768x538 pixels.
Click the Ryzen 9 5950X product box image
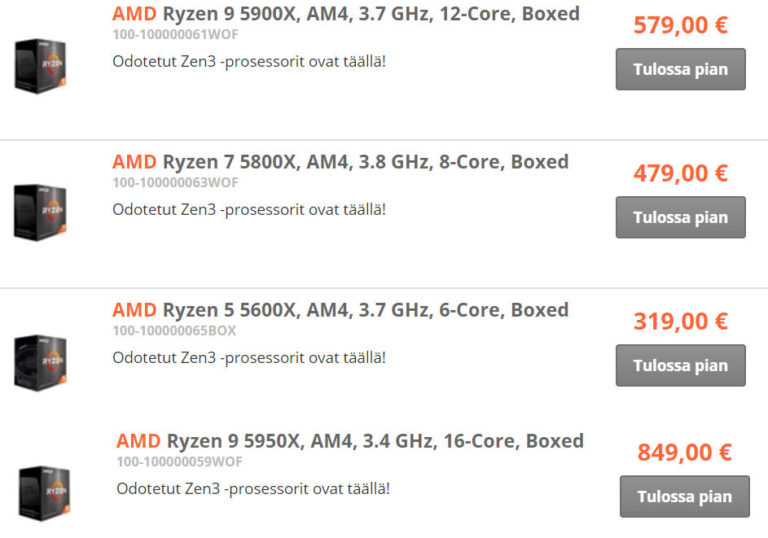[45, 492]
